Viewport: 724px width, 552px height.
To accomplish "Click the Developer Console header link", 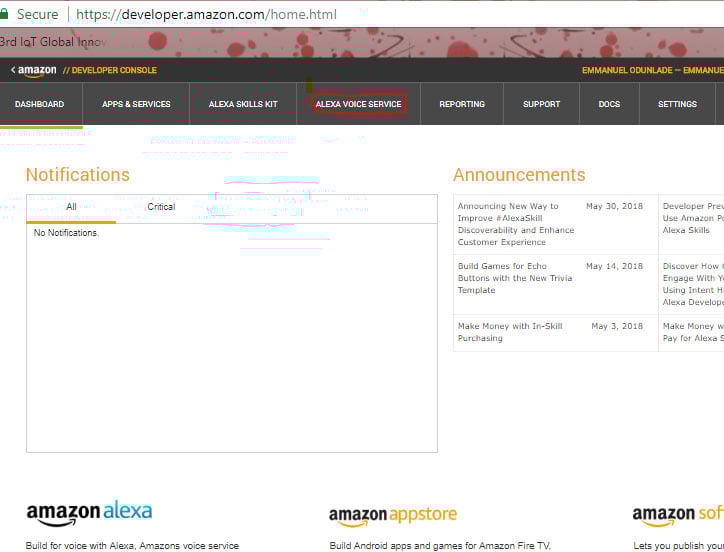I will (110, 70).
